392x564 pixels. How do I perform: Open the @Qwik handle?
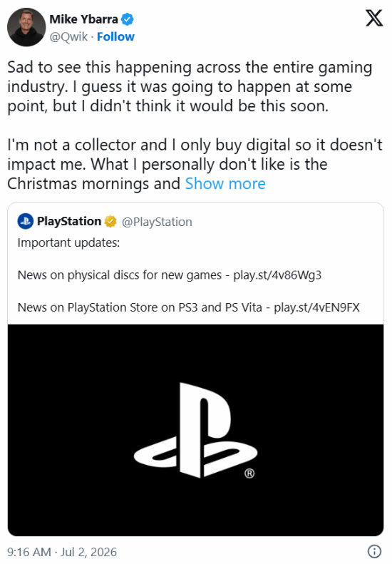pyautogui.click(x=68, y=36)
